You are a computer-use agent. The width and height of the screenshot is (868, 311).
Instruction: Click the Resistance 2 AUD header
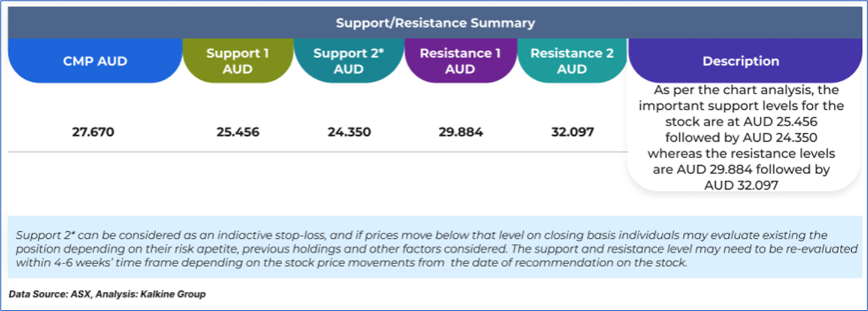pos(572,61)
